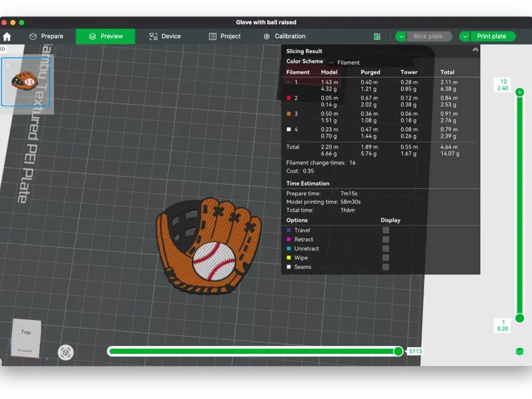
Task: Go to the Home screen icon
Action: [7, 37]
